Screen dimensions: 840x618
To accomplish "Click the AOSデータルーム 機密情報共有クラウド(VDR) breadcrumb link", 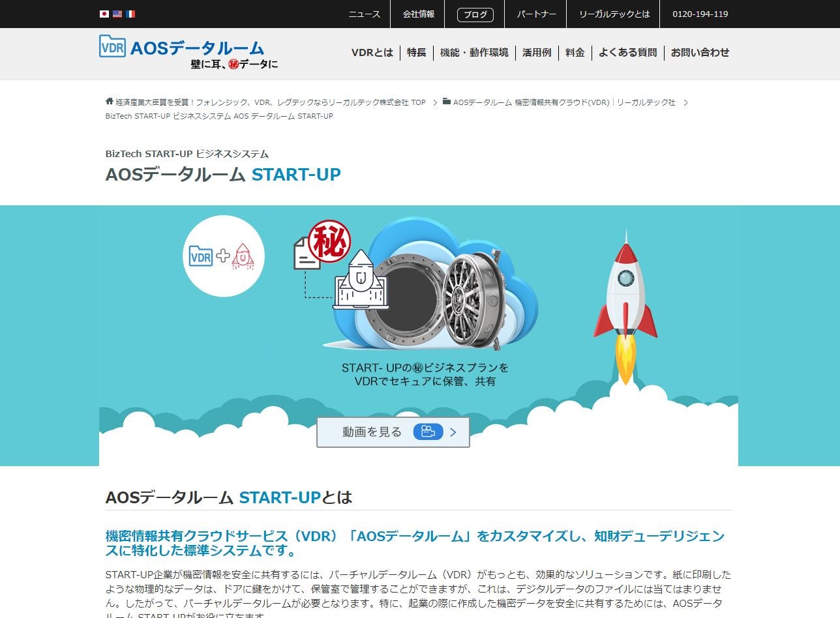I will click(564, 102).
